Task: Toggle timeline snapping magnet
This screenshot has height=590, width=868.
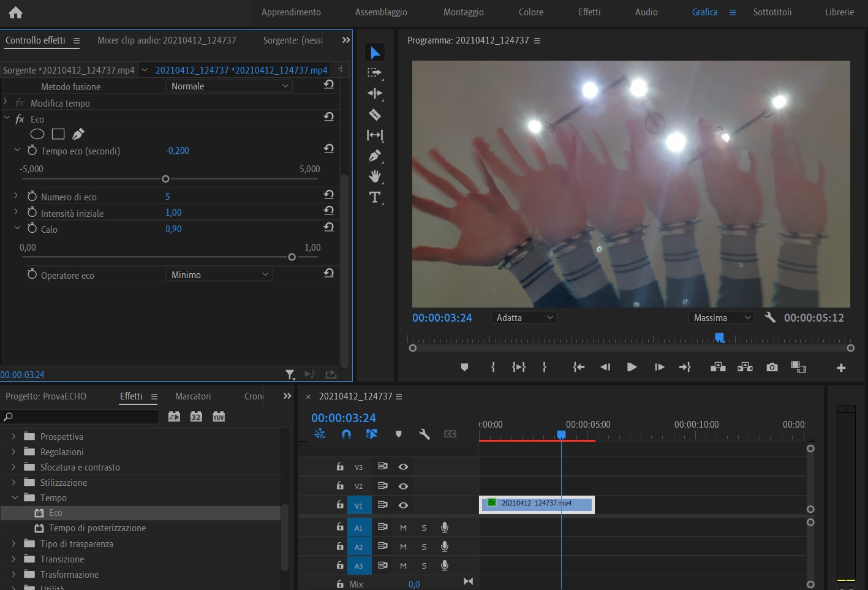Action: [x=346, y=434]
